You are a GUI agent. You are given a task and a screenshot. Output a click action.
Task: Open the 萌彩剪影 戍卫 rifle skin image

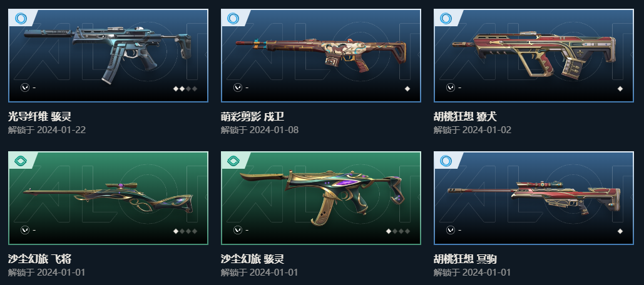point(321,56)
